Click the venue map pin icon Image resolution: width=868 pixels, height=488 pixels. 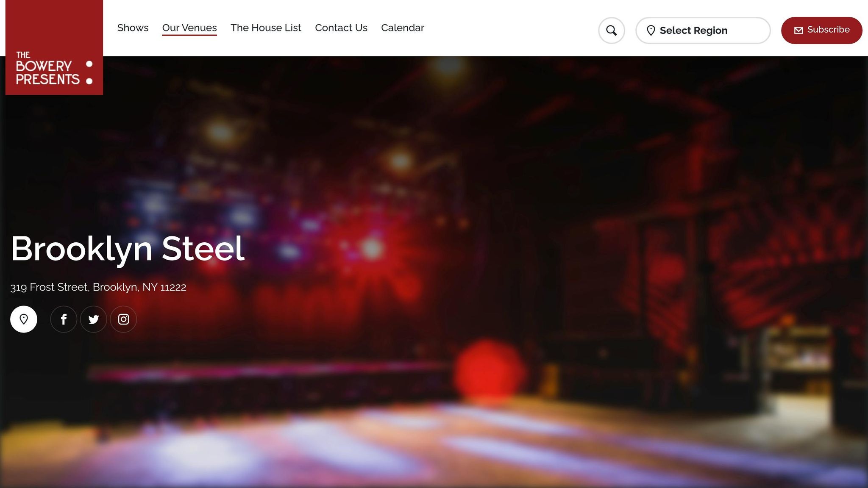click(24, 319)
